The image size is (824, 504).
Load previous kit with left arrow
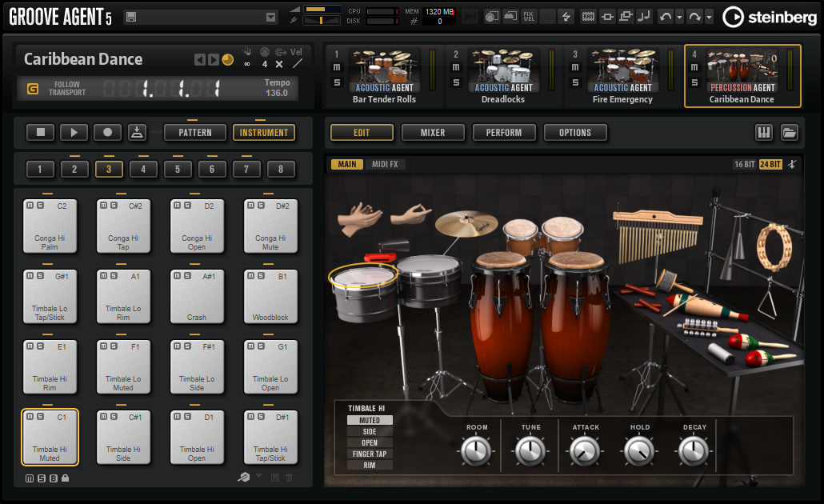(x=200, y=59)
